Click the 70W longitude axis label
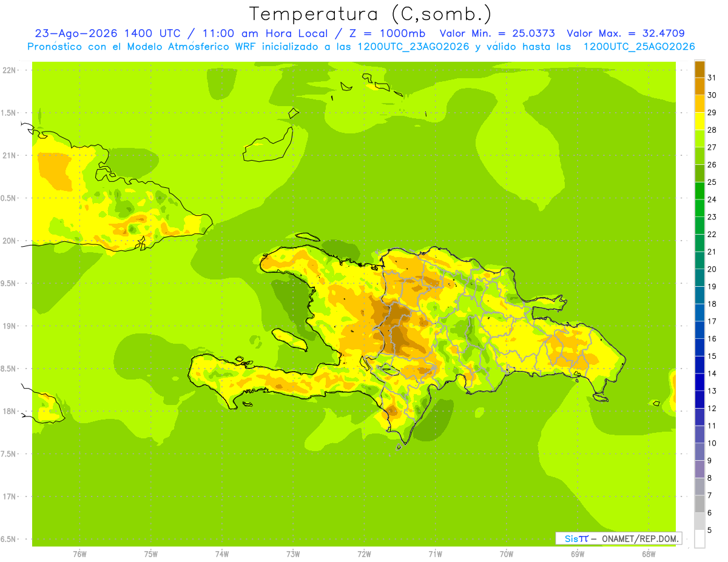The width and height of the screenshot is (728, 562). tap(507, 554)
